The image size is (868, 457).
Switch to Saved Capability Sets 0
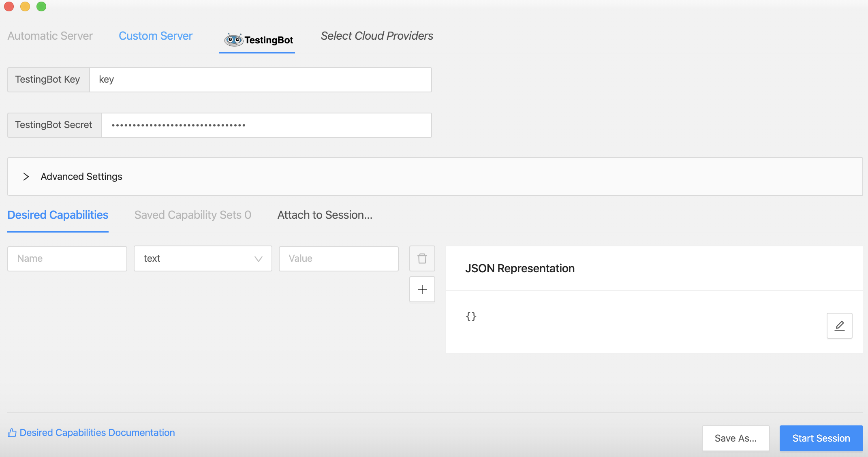coord(192,215)
